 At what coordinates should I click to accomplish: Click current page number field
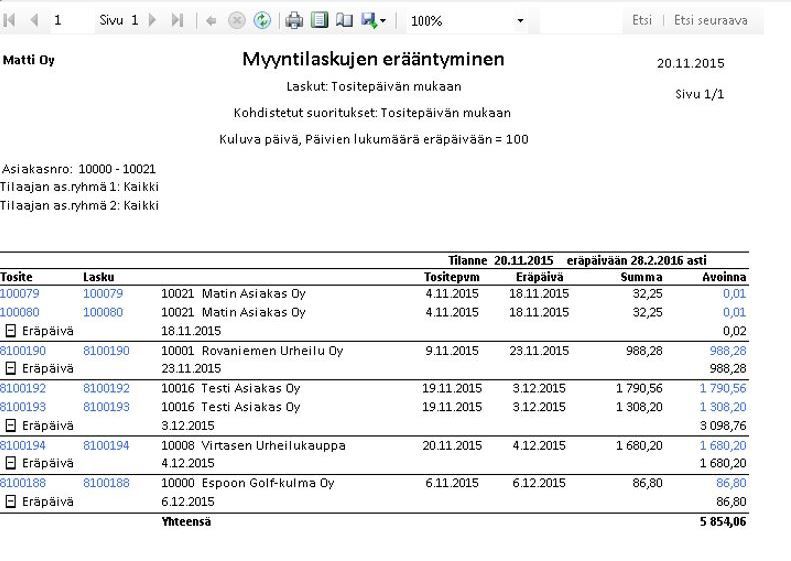pyautogui.click(x=71, y=20)
